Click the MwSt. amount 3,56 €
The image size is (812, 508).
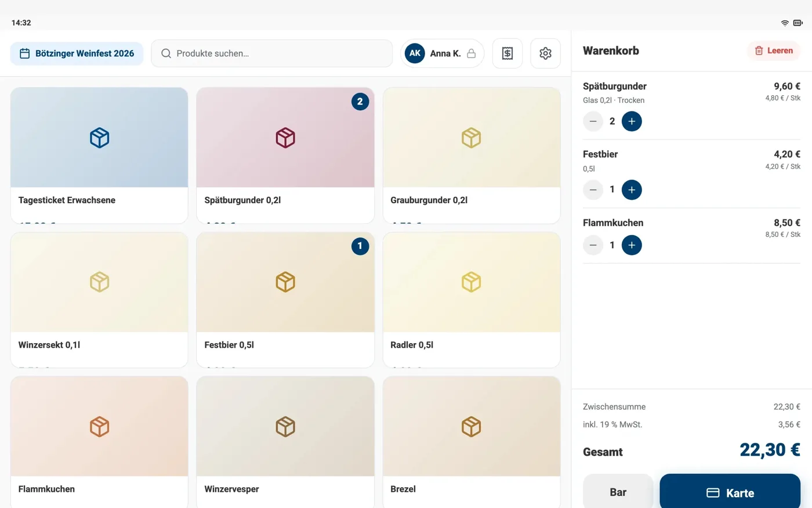pos(789,424)
